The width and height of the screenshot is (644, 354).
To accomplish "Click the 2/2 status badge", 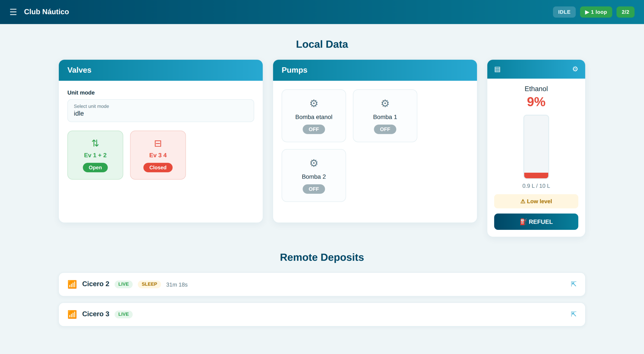I will (x=625, y=12).
